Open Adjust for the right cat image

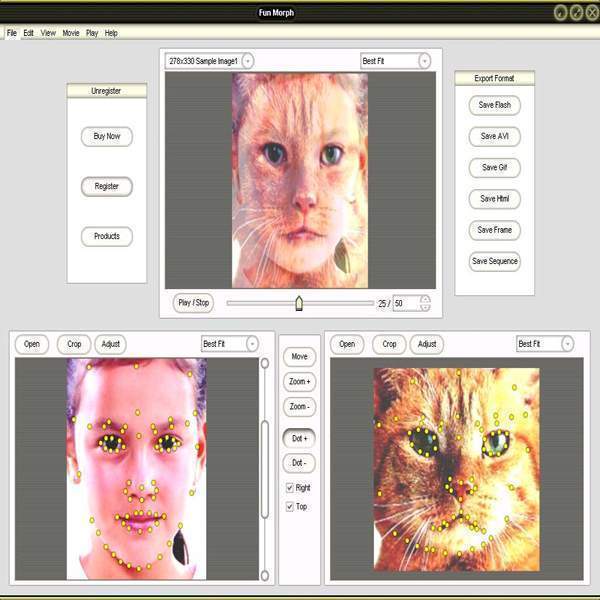pyautogui.click(x=427, y=344)
